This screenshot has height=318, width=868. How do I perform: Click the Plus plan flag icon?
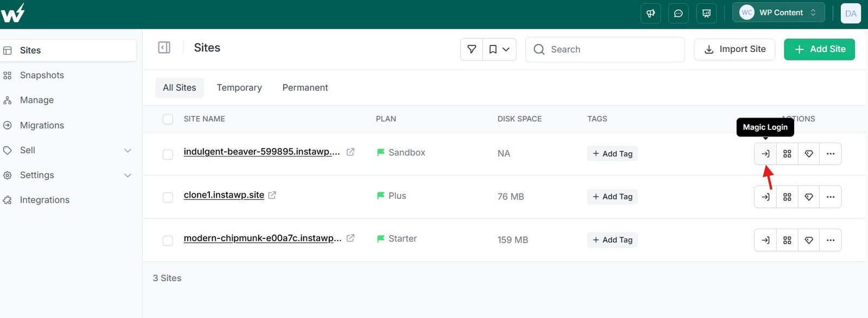tap(381, 196)
